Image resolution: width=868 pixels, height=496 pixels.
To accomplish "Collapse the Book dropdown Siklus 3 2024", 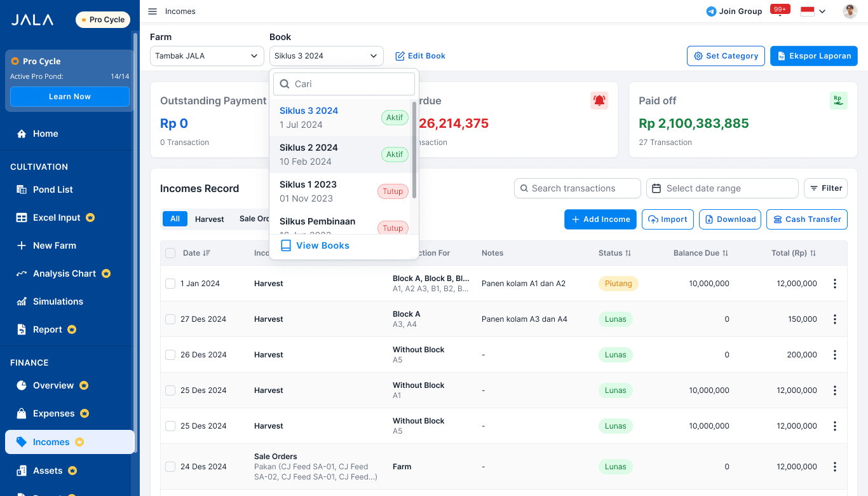I will click(x=327, y=56).
